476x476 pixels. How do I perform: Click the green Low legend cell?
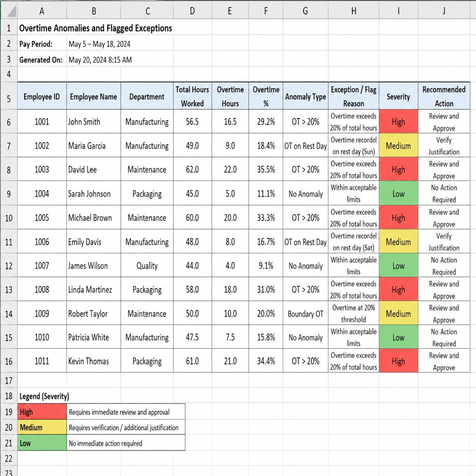pos(42,443)
